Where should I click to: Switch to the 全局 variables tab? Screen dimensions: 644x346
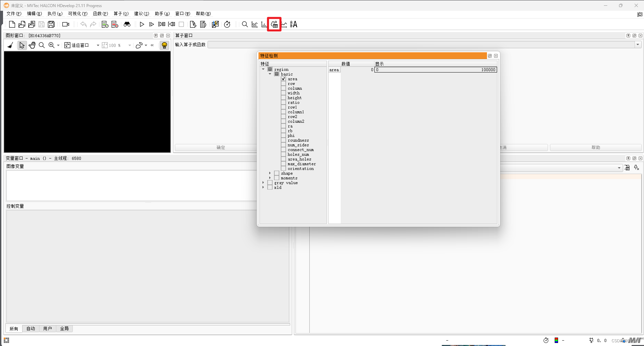pyautogui.click(x=64, y=328)
